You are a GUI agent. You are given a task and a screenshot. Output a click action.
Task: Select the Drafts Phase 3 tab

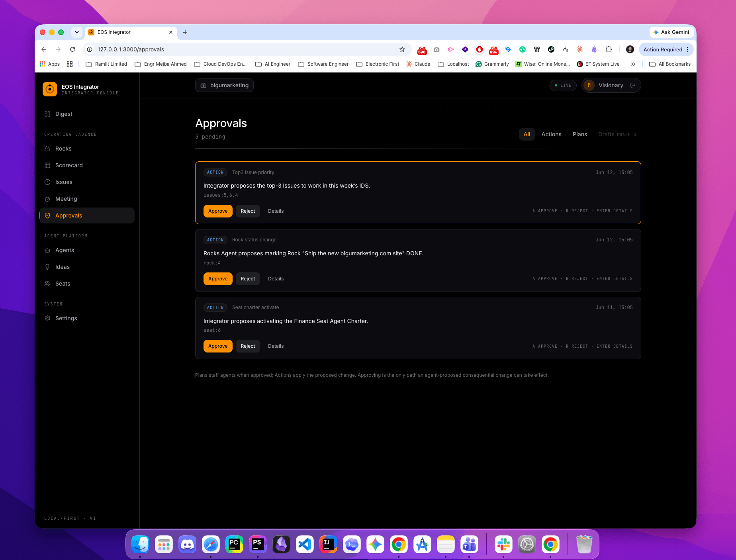point(617,134)
